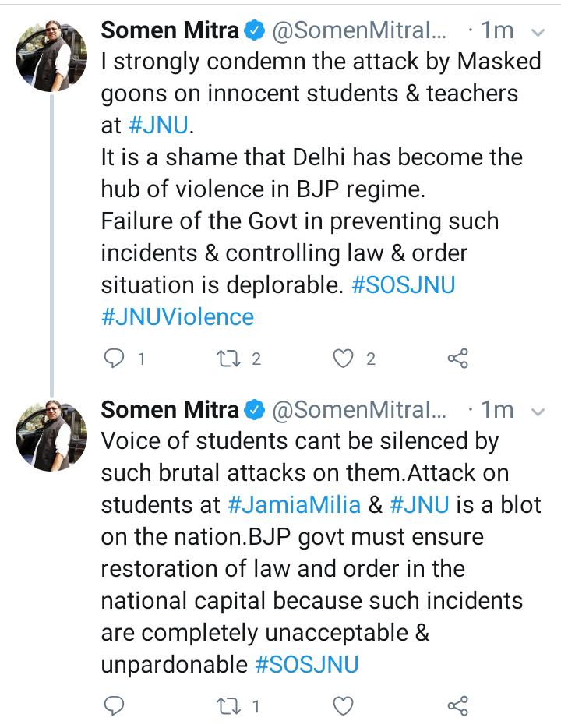Tap the verified badge on second tweet
Image resolution: width=561 pixels, height=728 pixels.
click(255, 408)
